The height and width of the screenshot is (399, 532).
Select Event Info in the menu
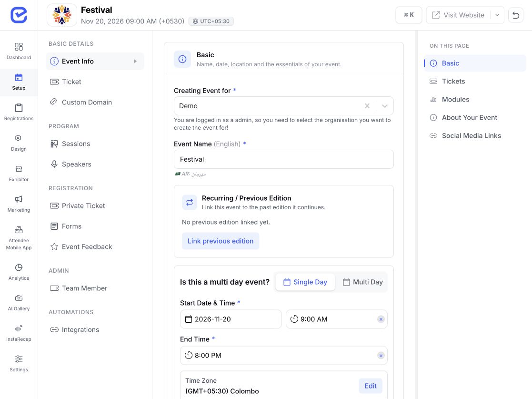[x=95, y=61]
